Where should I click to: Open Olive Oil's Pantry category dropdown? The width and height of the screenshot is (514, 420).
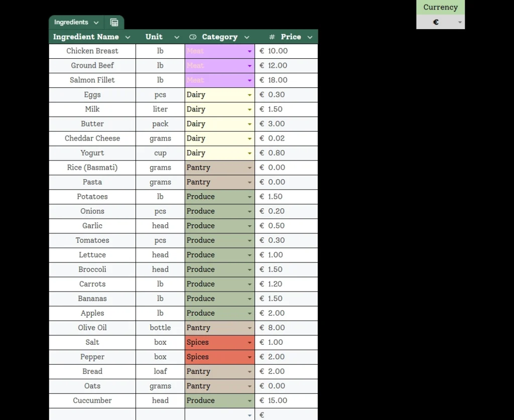(249, 328)
